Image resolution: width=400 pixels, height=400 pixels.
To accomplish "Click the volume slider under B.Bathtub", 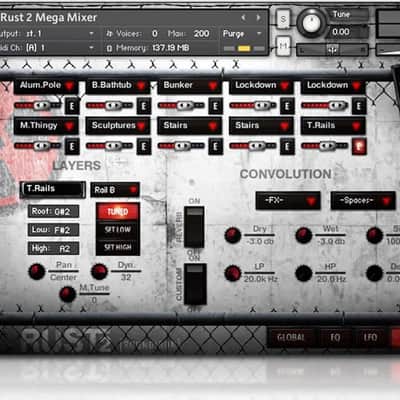I will pyautogui.click(x=110, y=106).
